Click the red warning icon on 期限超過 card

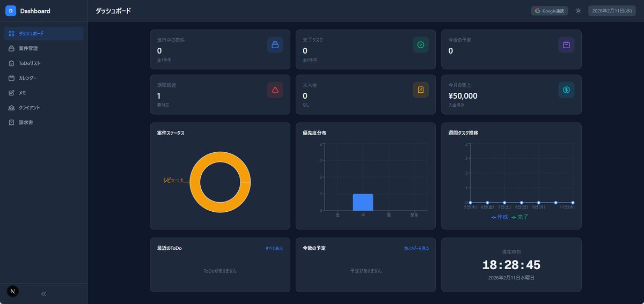[x=275, y=90]
